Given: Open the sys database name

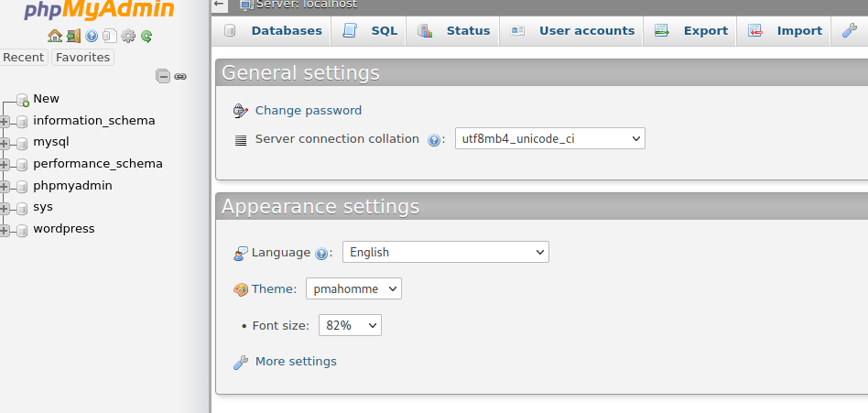Looking at the screenshot, I should coord(43,207).
